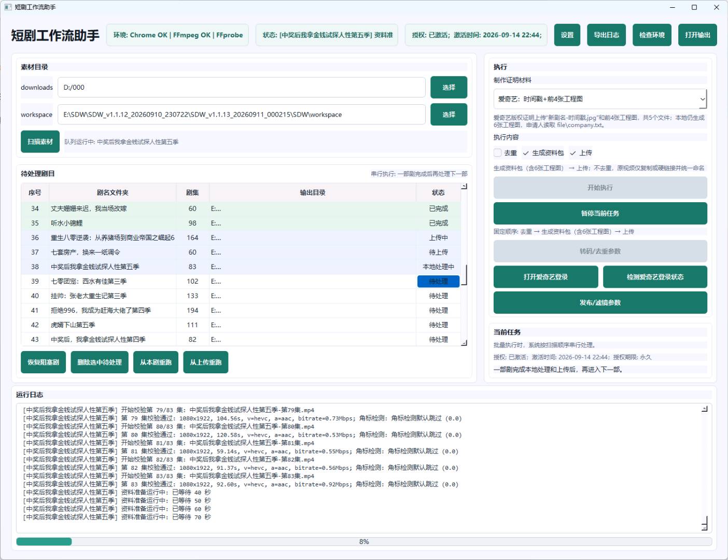This screenshot has height=560, width=728.
Task: Click the highlighted 待处理 status of row 39
Action: pos(438,281)
